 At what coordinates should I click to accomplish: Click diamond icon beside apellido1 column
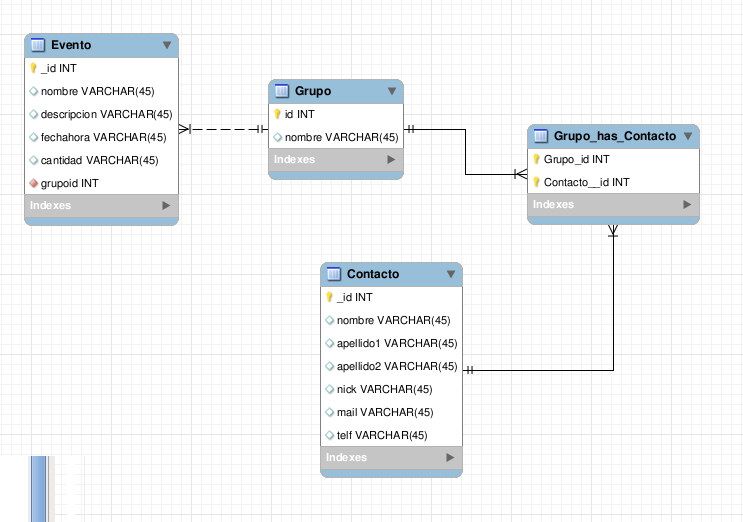[x=330, y=343]
